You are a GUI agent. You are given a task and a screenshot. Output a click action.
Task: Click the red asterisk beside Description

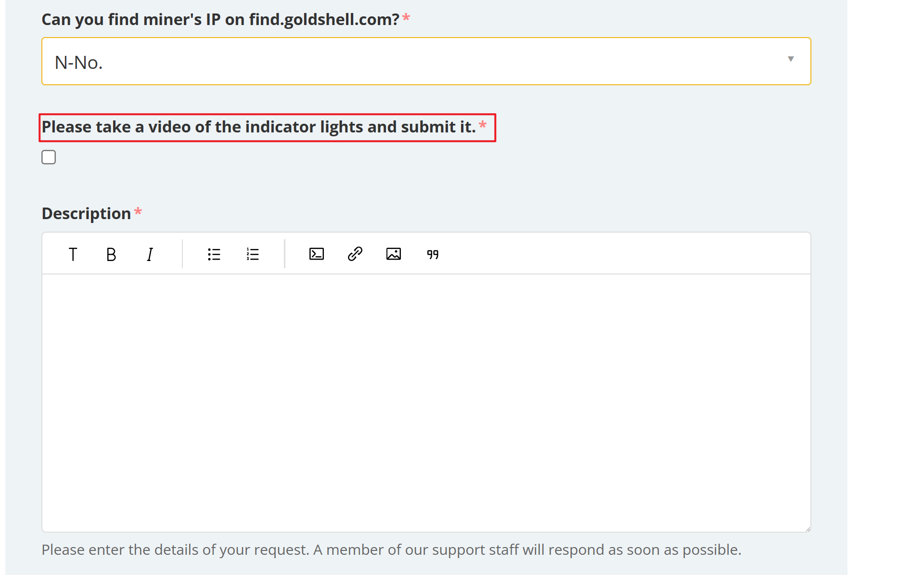(138, 211)
